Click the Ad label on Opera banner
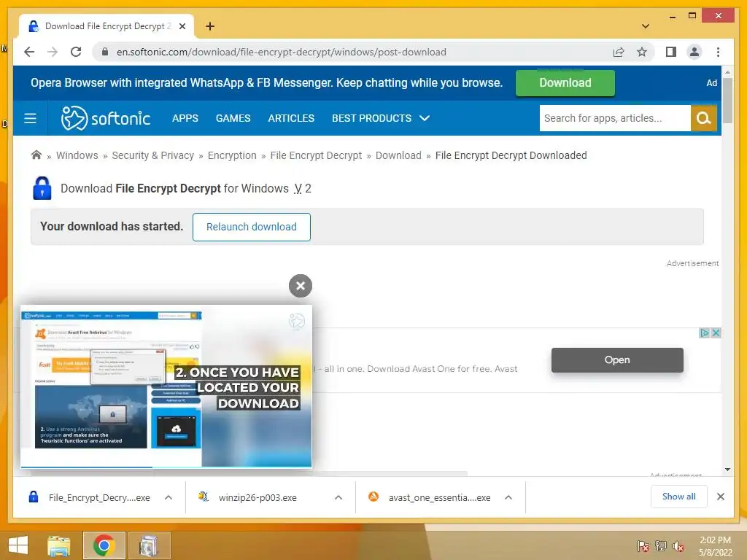Viewport: 747px width, 560px height. (711, 83)
